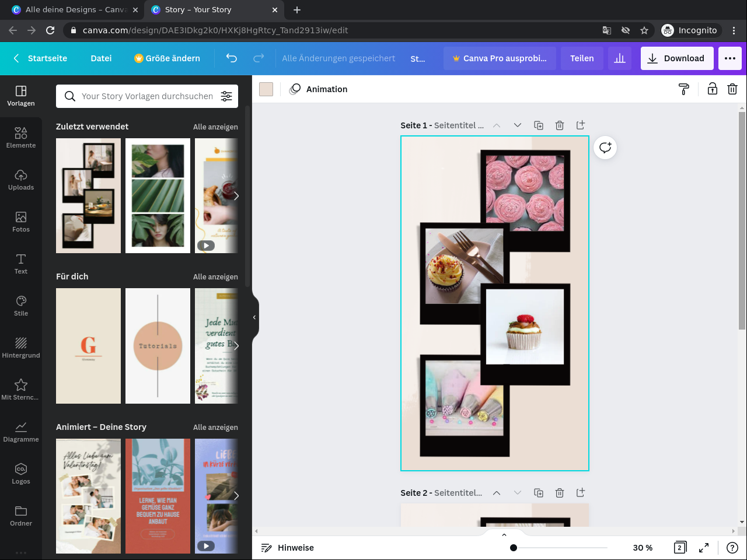Open the Stile sidebar panel
The width and height of the screenshot is (747, 560).
21,306
